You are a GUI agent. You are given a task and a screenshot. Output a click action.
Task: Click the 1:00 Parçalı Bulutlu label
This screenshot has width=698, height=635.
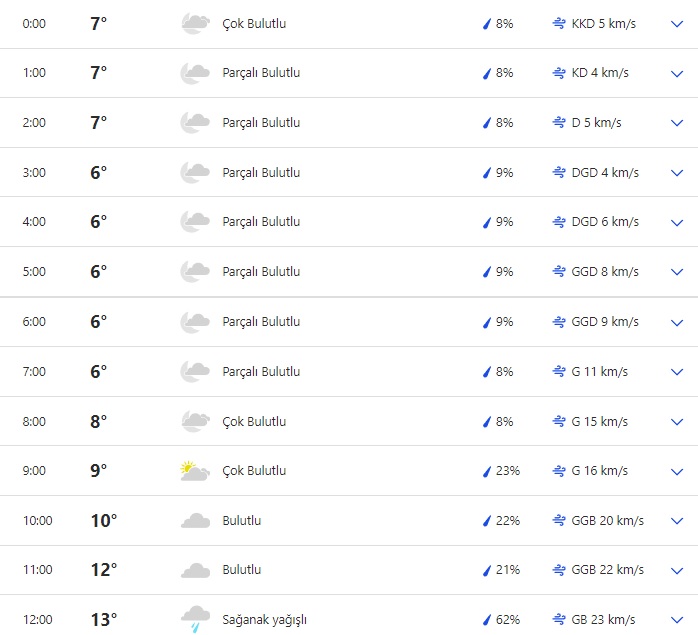(261, 73)
